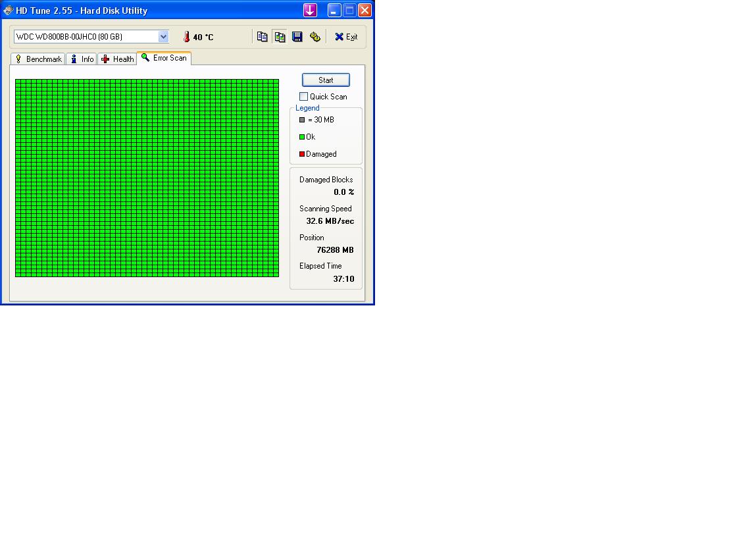756x547 pixels.
Task: Click the Start scan button
Action: pos(326,80)
